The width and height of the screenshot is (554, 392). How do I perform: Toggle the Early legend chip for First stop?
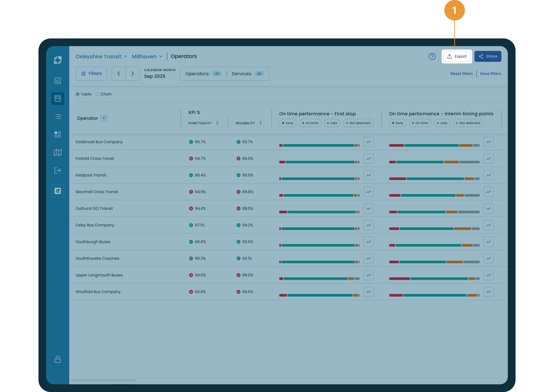point(287,123)
